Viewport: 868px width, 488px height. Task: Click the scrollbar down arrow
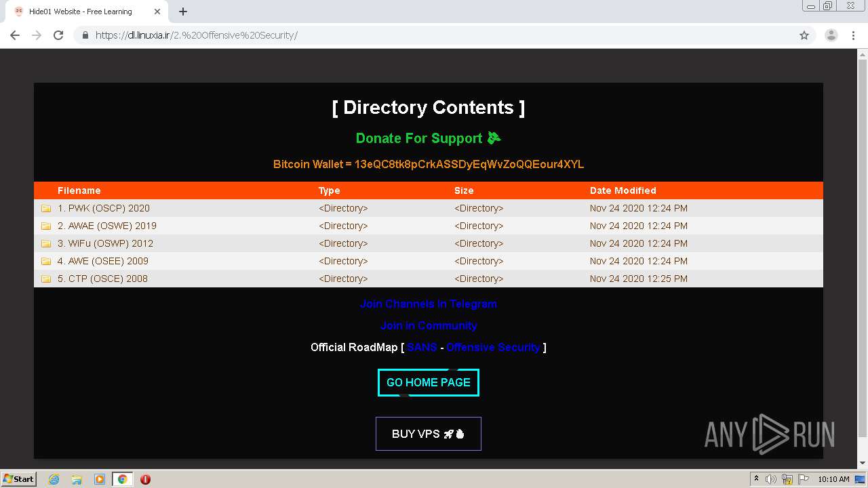click(x=863, y=464)
